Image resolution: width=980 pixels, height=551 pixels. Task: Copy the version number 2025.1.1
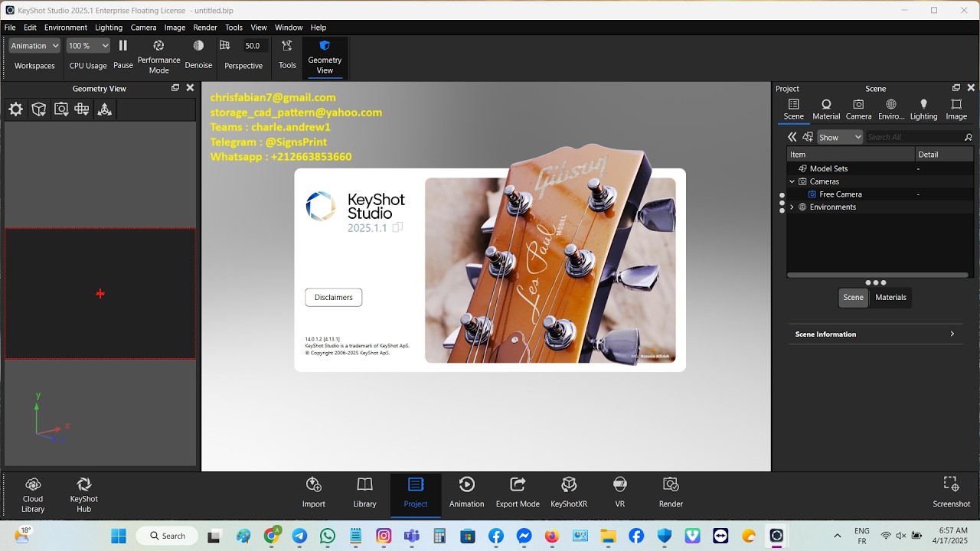click(397, 228)
